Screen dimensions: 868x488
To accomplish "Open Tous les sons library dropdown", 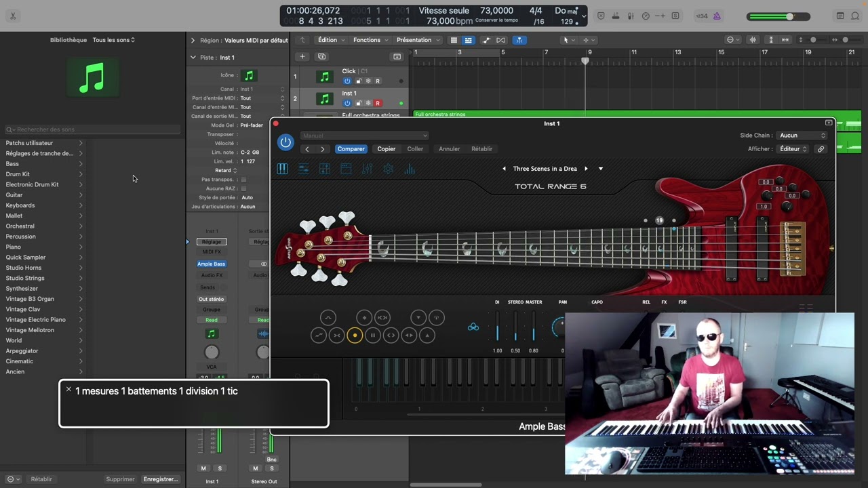I will coord(114,40).
